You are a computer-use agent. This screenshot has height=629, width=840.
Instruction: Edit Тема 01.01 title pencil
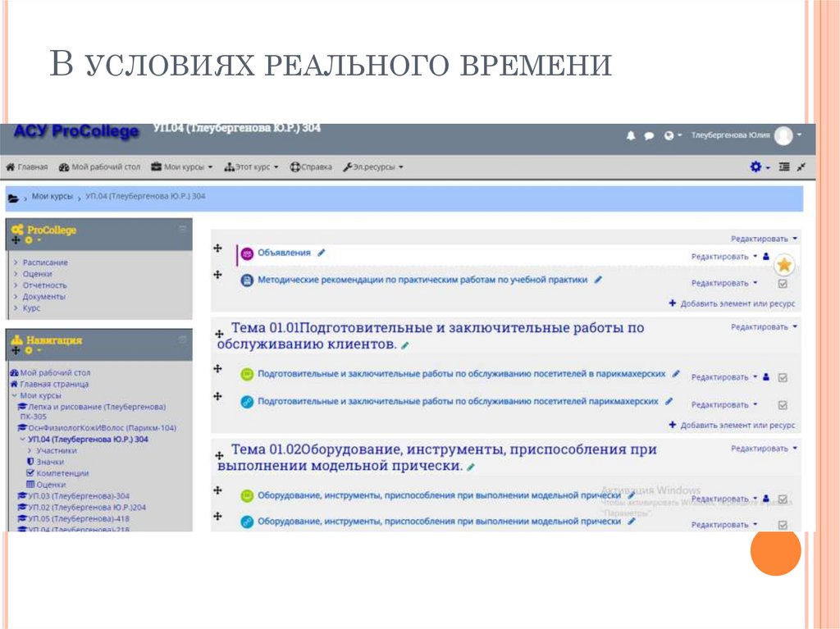point(405,345)
